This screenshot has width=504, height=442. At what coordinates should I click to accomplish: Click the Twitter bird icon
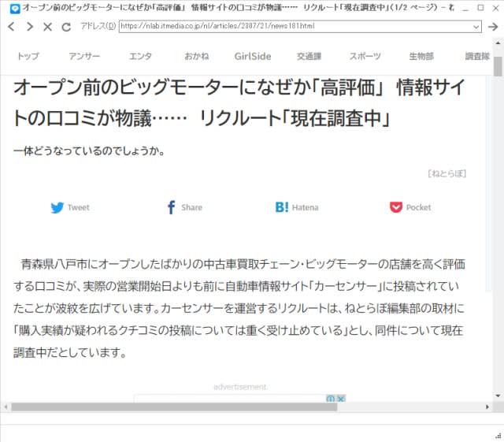tap(57, 207)
